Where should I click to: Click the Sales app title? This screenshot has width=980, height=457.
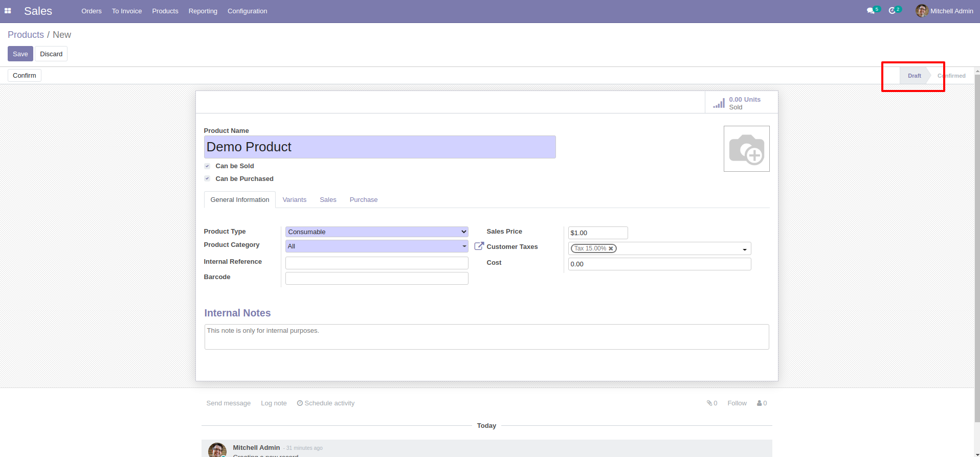pos(38,11)
